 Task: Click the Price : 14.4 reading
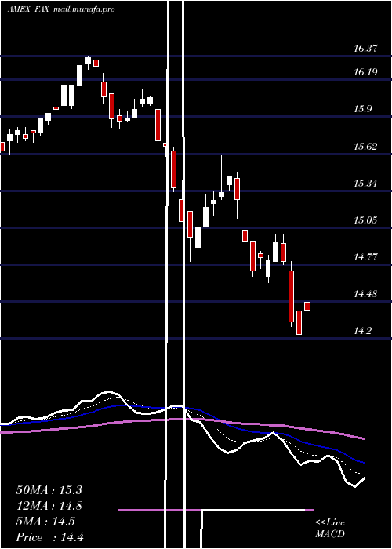pyautogui.click(x=49, y=537)
